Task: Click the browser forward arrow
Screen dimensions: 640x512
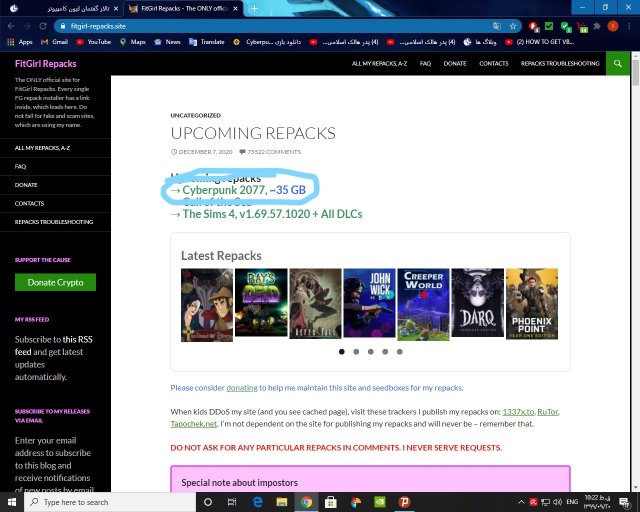Action: [27, 26]
